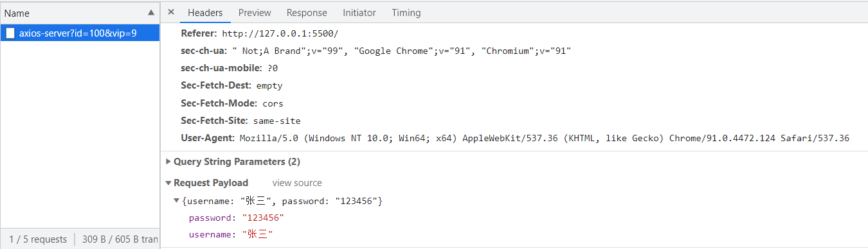The width and height of the screenshot is (868, 249).
Task: Select the Headers tab
Action: [205, 13]
